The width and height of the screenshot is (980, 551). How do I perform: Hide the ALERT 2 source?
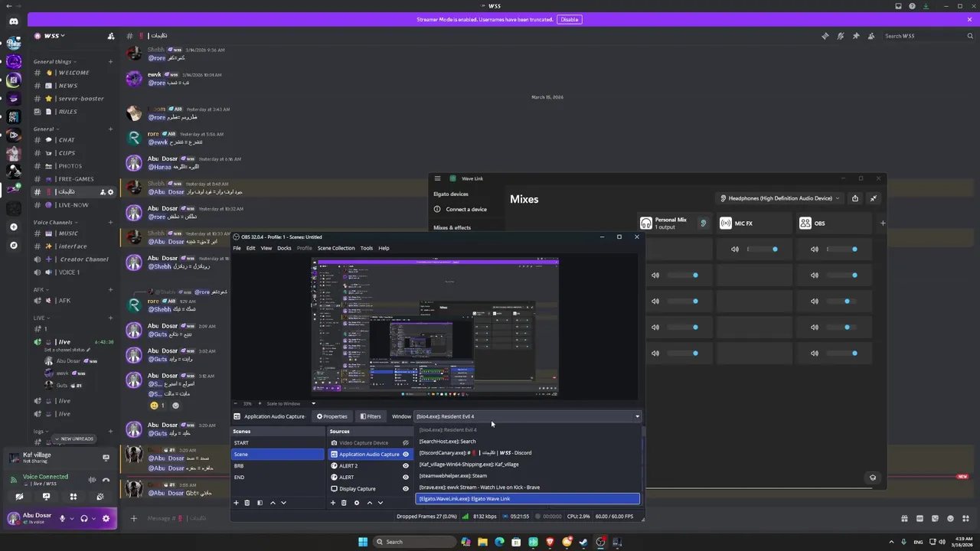[x=406, y=466]
